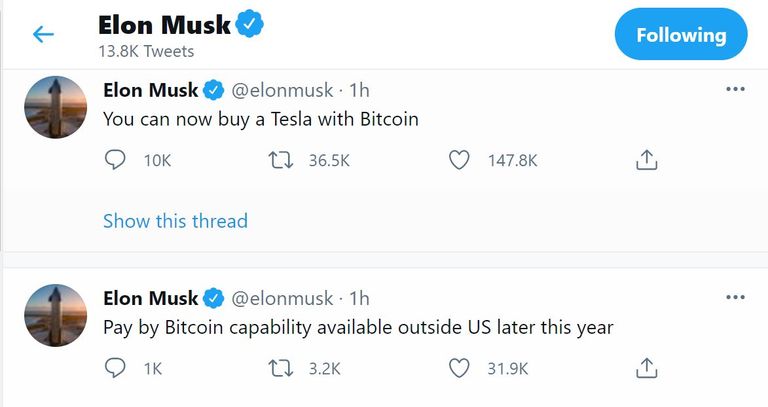Image resolution: width=768 pixels, height=407 pixels.
Task: Retweet the Pay by Bitcoin tweet
Action: tap(284, 368)
